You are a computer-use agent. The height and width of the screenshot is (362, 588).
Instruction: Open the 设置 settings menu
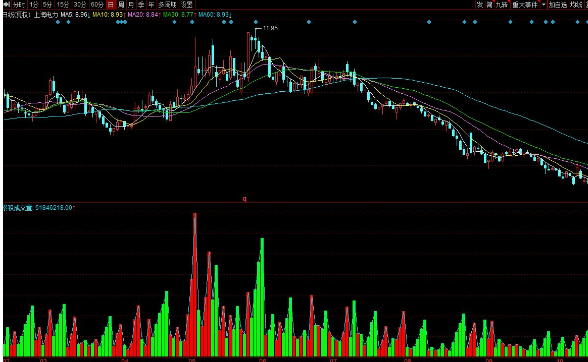[186, 5]
